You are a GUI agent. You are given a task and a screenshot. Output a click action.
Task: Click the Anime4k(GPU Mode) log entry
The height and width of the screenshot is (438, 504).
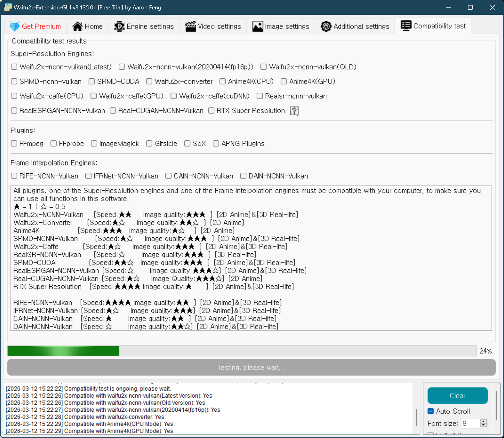point(90,431)
